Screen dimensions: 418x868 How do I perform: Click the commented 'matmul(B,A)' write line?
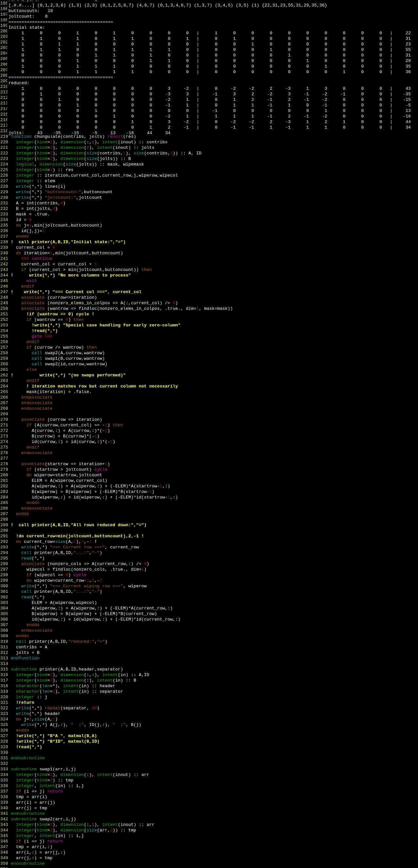coord(56,736)
